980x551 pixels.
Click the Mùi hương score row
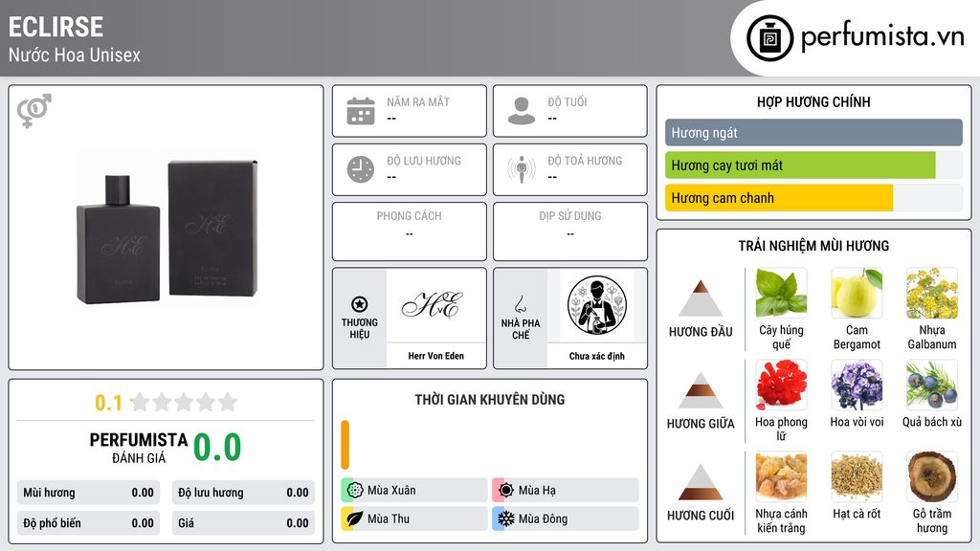click(88, 493)
